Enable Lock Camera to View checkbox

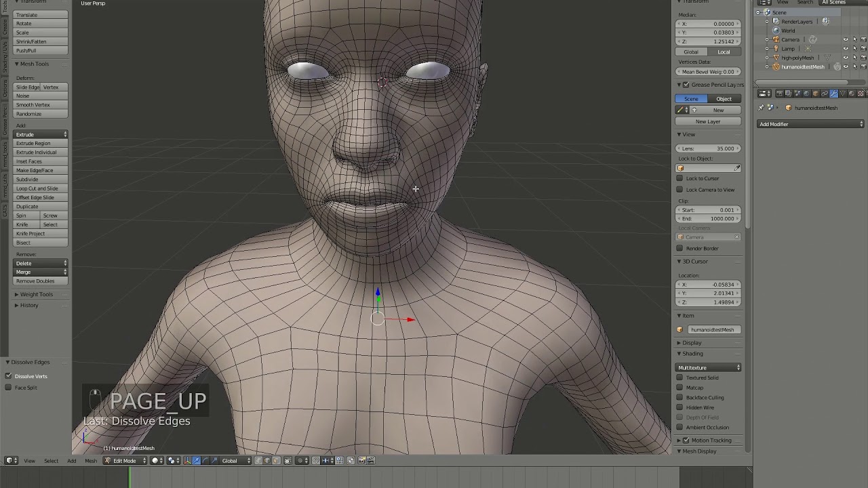click(679, 190)
